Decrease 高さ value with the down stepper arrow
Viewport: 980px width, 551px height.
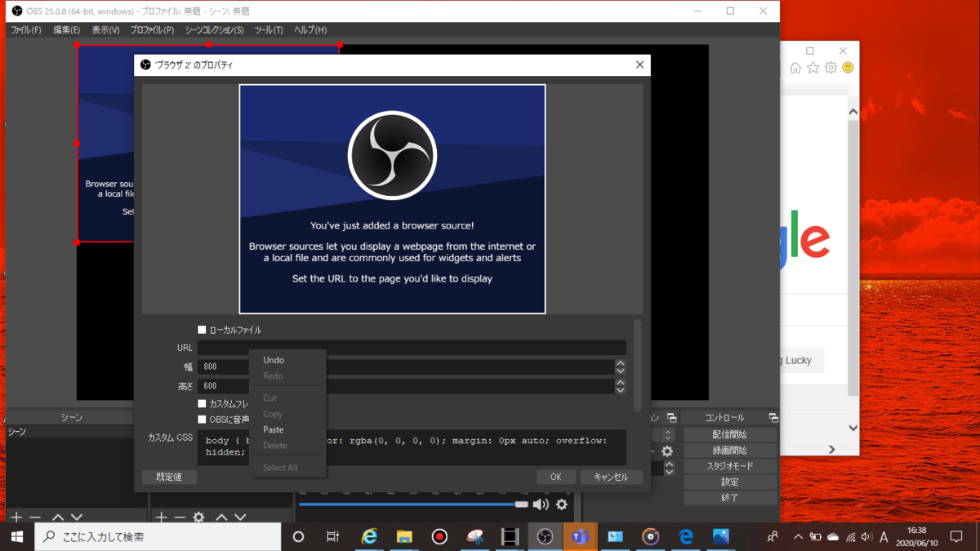[621, 389]
